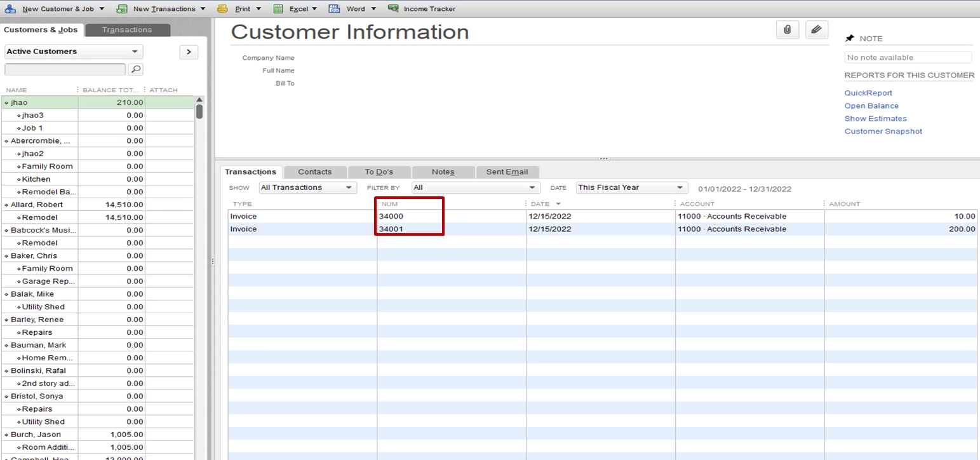
Task: Click into the customer search field
Action: [x=65, y=69]
